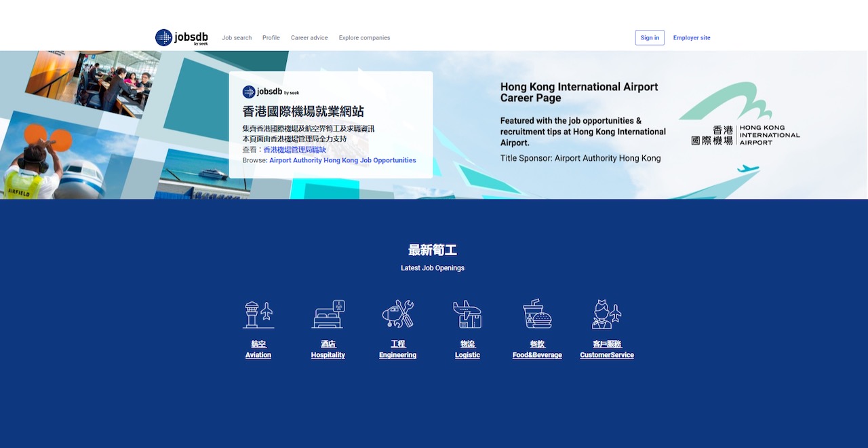Screen dimensions: 868x448
Task: Click the Engineering wrench icon
Action: (x=397, y=315)
